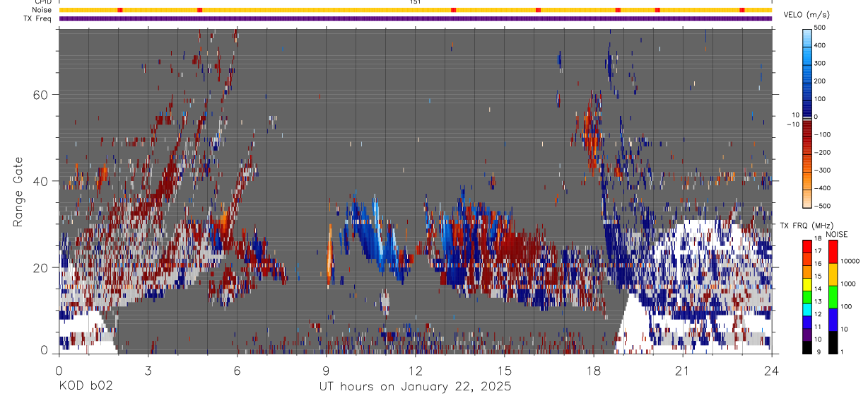Click the '−400' label on the velocity colorbar
The image size is (868, 401).
click(x=823, y=188)
